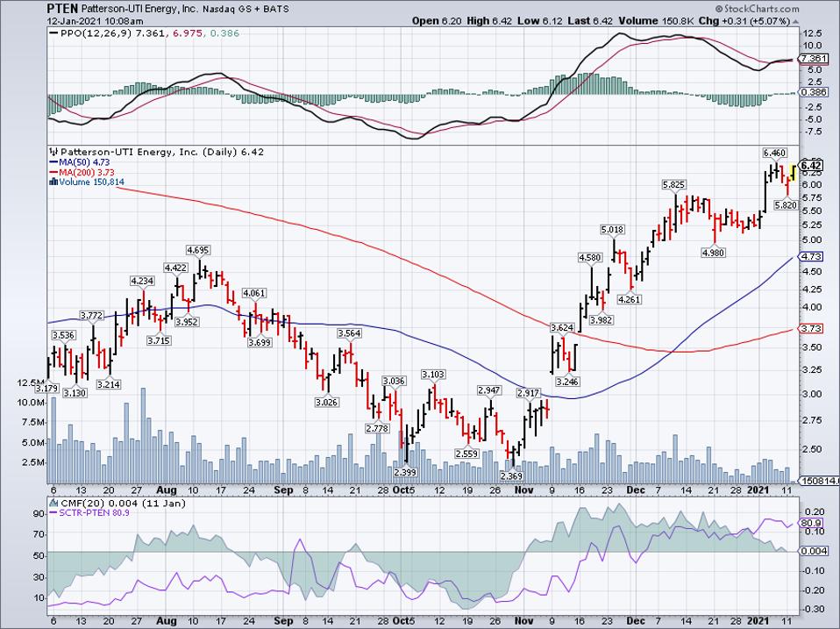Click the 4.422 peak price annotation

175,268
